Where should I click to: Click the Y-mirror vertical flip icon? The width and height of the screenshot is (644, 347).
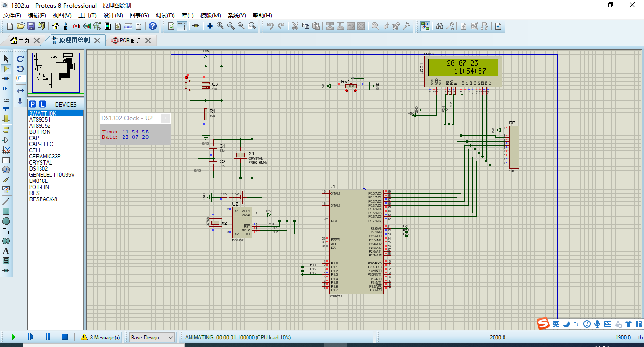20,100
